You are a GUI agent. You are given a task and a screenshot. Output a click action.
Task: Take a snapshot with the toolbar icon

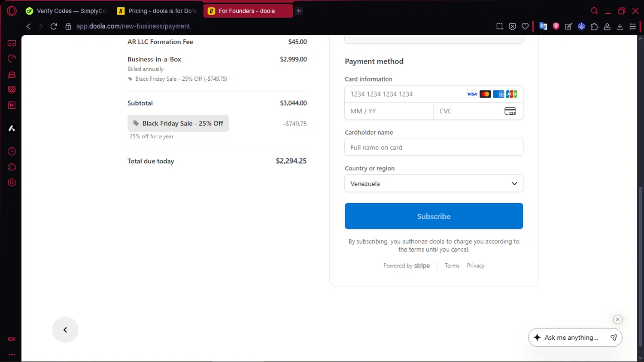coord(499,26)
